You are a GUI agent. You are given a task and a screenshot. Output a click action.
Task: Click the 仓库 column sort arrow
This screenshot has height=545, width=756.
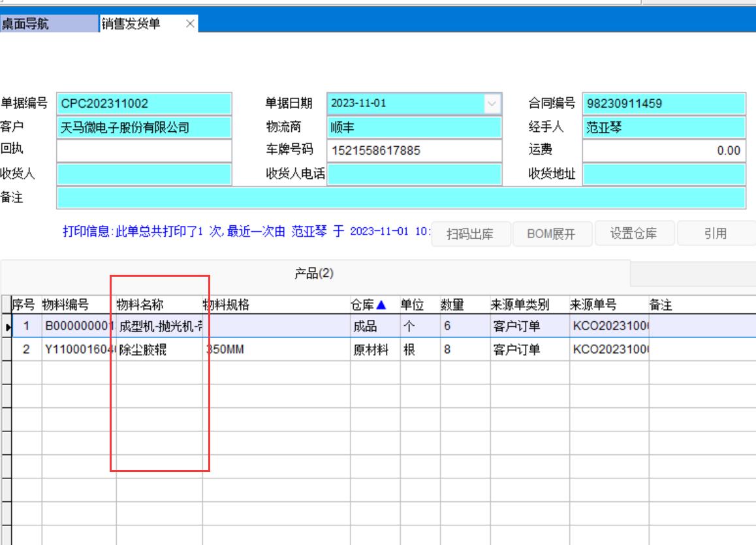coord(381,305)
